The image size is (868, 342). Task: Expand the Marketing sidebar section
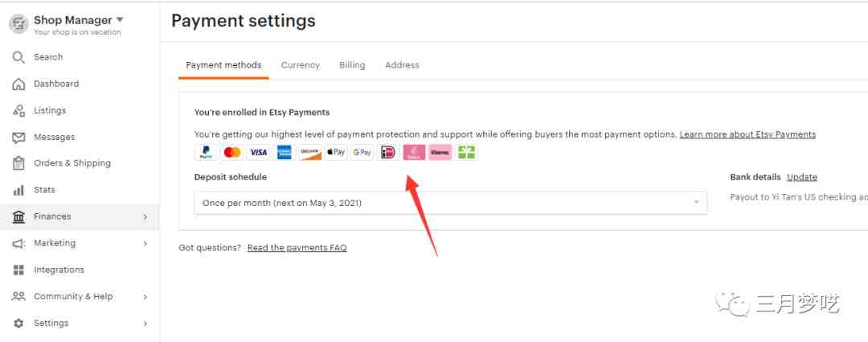click(80, 243)
